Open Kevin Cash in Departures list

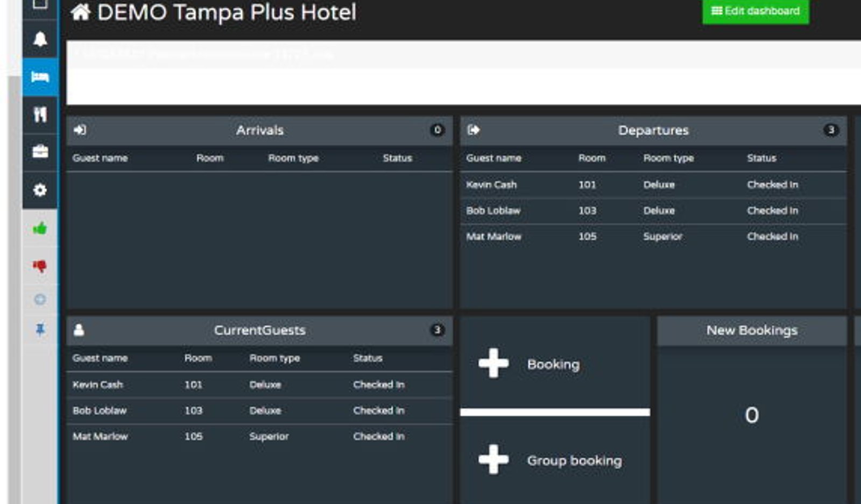coord(491,184)
